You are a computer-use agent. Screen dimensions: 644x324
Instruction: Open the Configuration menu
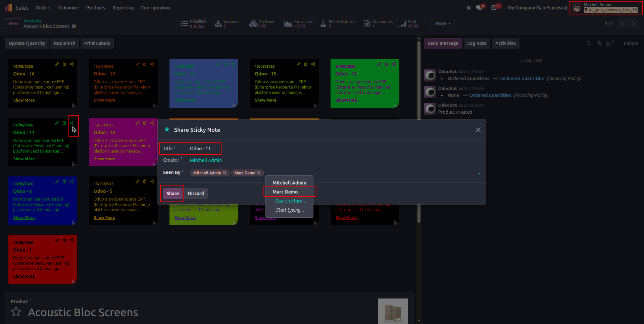tap(156, 8)
